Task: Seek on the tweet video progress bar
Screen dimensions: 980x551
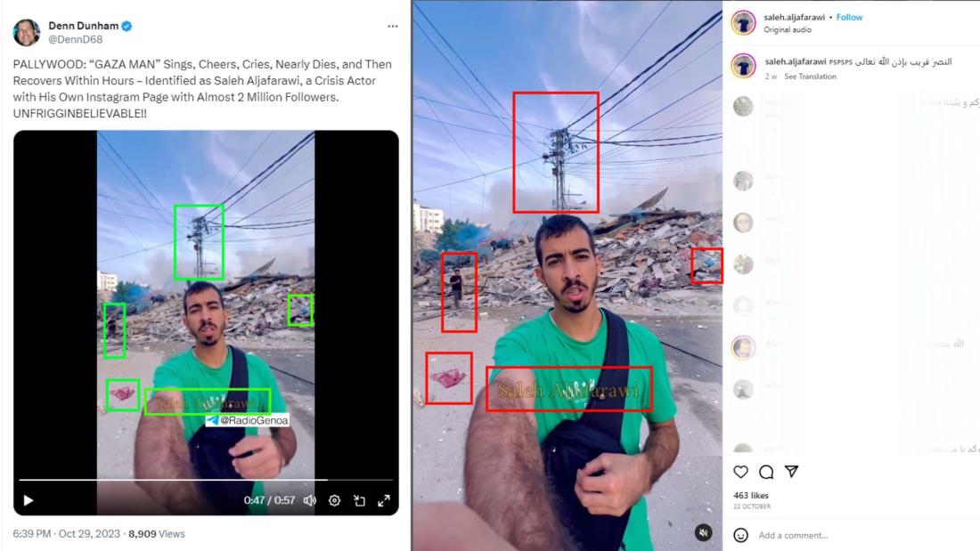Action: point(206,480)
